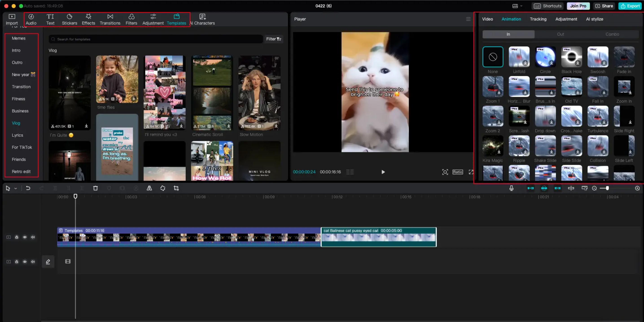The width and height of the screenshot is (644, 322).
Task: Toggle visibility of the video track
Action: 25,237
